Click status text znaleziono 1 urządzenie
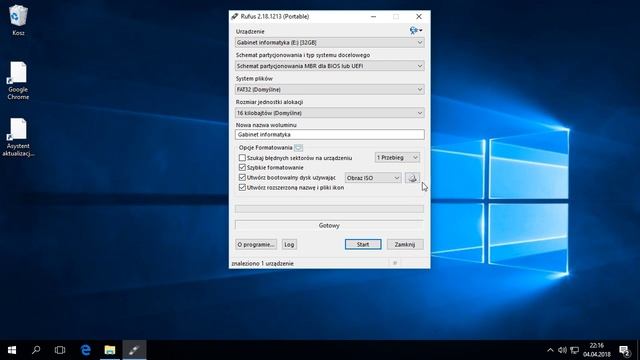640x360 pixels. (262, 264)
